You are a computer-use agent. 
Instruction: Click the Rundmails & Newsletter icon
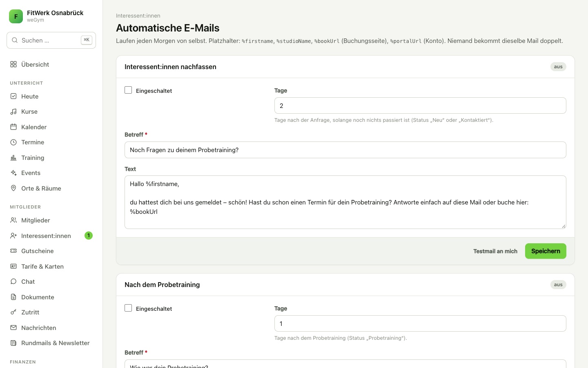coord(13,343)
